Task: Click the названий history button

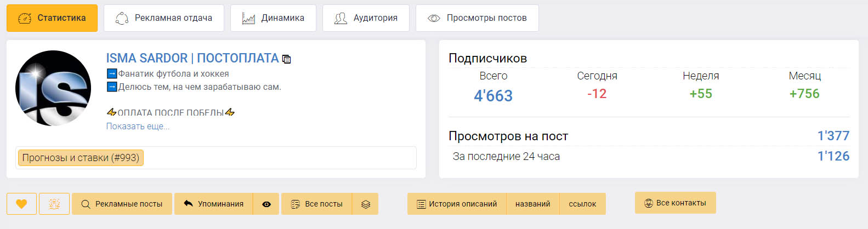Action: click(x=532, y=204)
